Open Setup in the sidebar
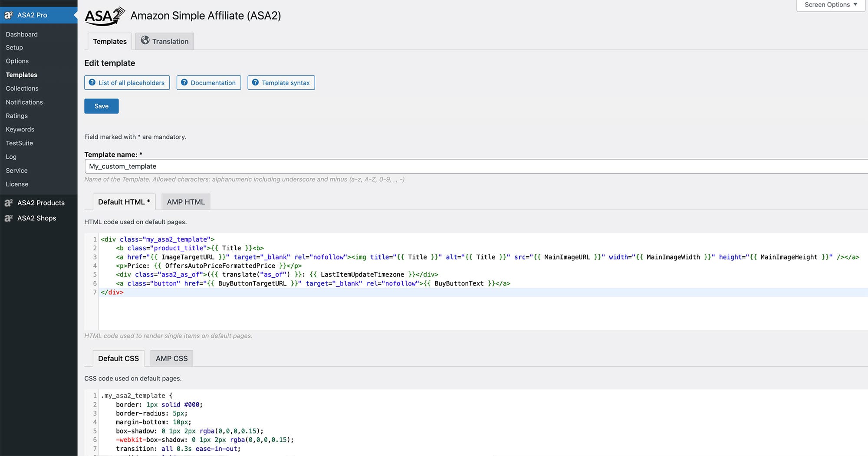Viewport: 868px width, 456px height. pos(14,48)
